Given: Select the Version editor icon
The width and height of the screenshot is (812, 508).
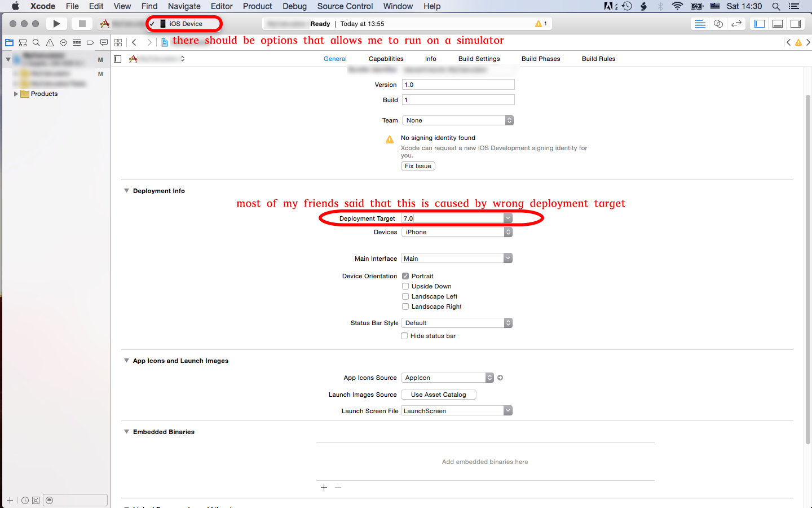Looking at the screenshot, I should click(x=736, y=24).
